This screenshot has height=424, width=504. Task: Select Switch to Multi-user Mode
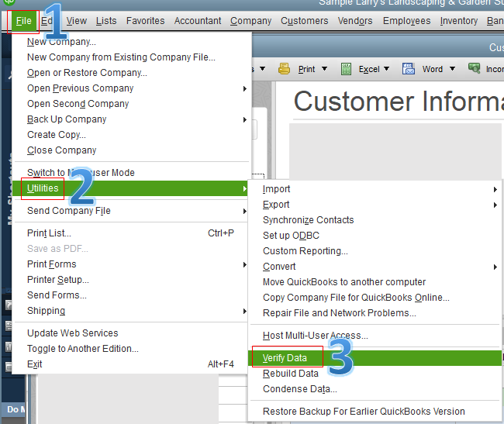[x=132, y=173]
